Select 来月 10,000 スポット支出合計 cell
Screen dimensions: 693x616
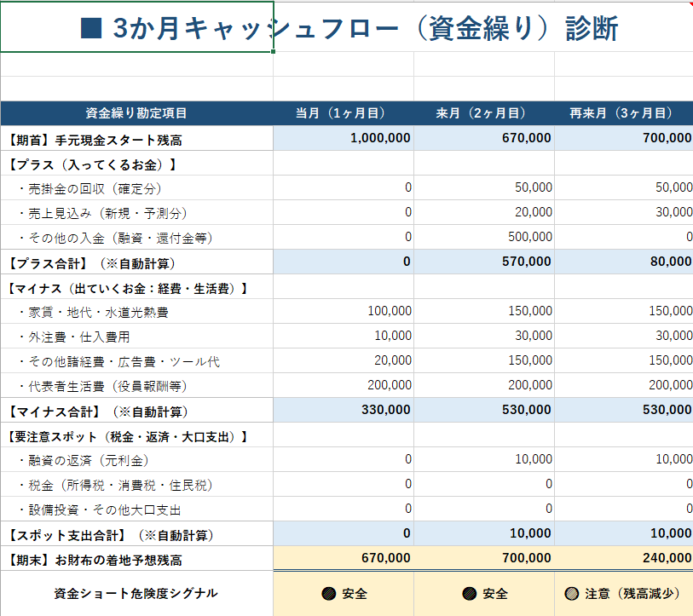coord(484,534)
